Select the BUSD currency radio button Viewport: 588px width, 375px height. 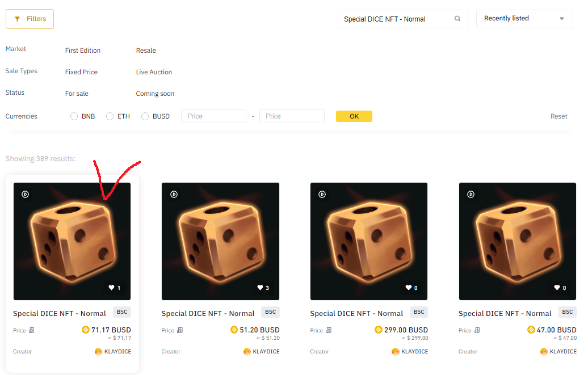pos(145,116)
